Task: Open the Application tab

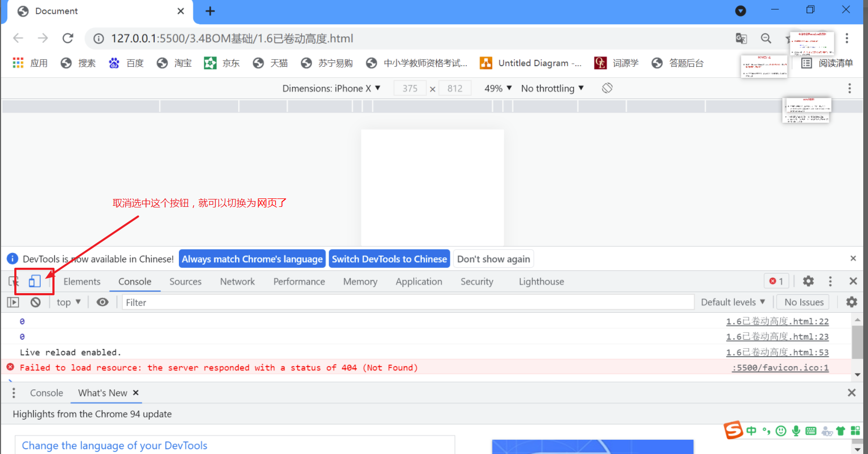Action: tap(419, 282)
